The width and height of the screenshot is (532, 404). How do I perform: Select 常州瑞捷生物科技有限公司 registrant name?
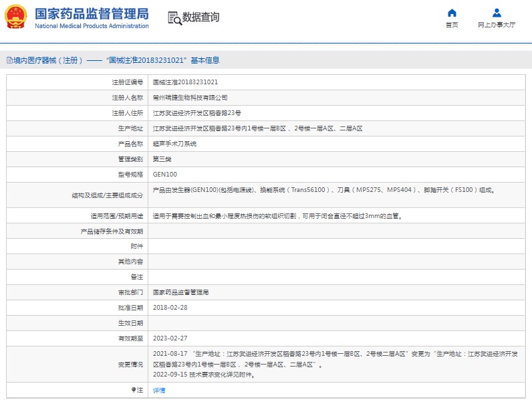click(x=190, y=98)
